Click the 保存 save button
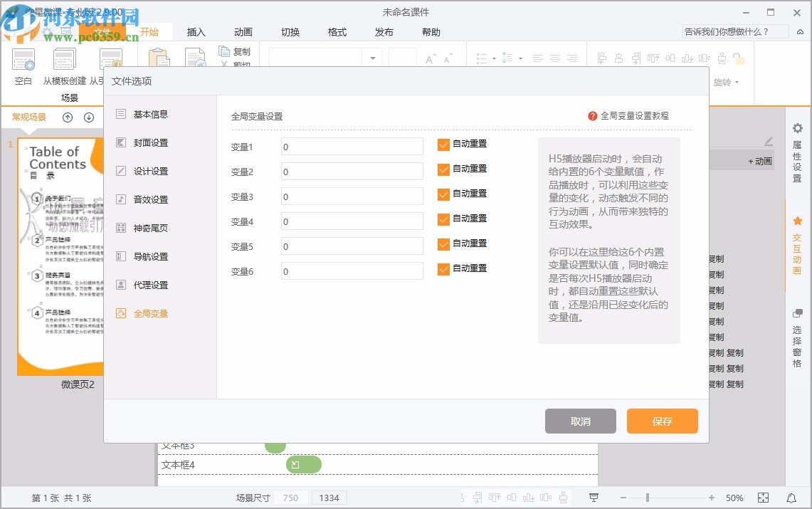This screenshot has height=509, width=812. point(662,421)
